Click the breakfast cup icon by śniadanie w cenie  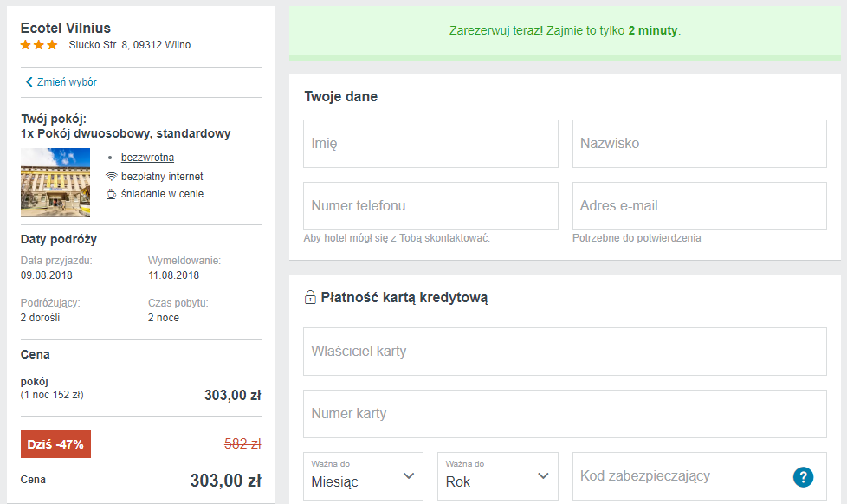[x=112, y=194]
